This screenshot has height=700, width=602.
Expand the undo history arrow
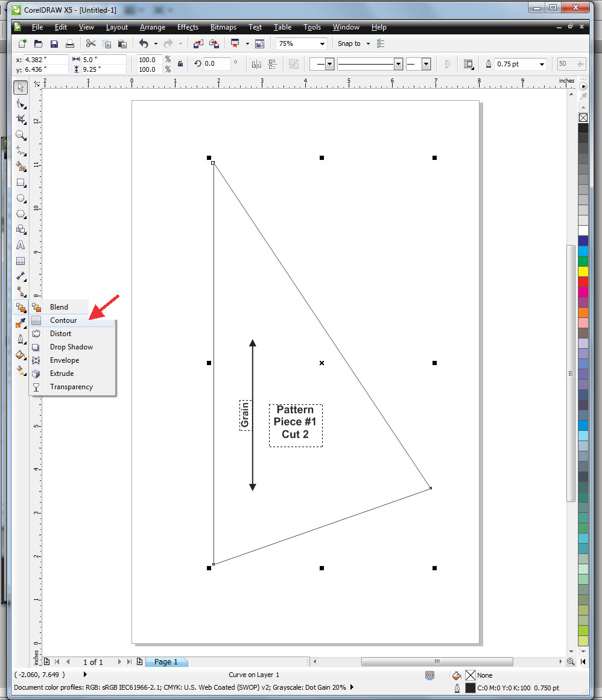[x=156, y=43]
